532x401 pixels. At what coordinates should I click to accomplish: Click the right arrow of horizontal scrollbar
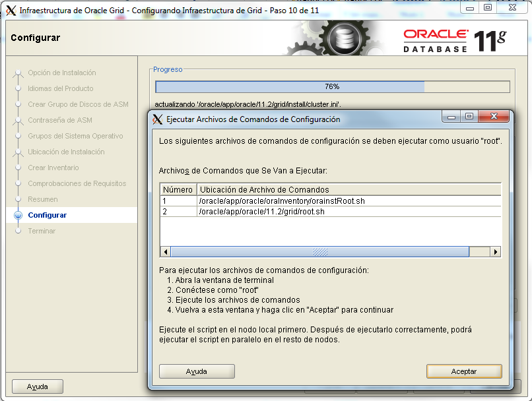[497, 251]
